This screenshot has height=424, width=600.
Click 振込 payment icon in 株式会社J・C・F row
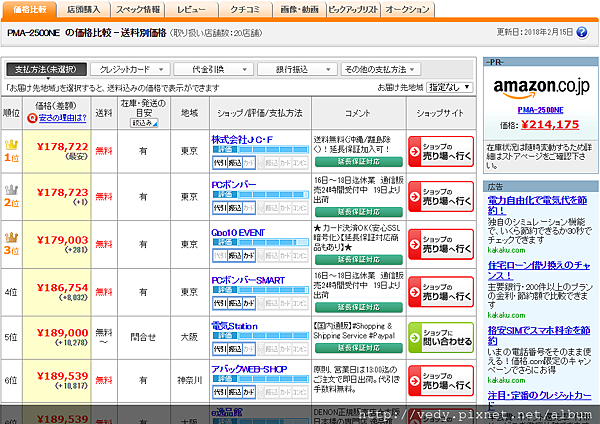(x=235, y=163)
